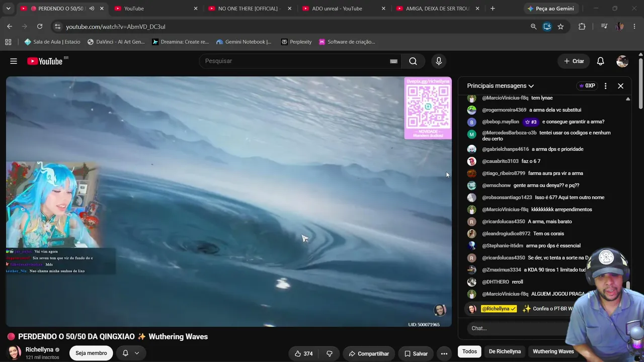Close the PERDENDO O 50/50 tab
Viewport: 644px width, 362px height.
pos(102,9)
